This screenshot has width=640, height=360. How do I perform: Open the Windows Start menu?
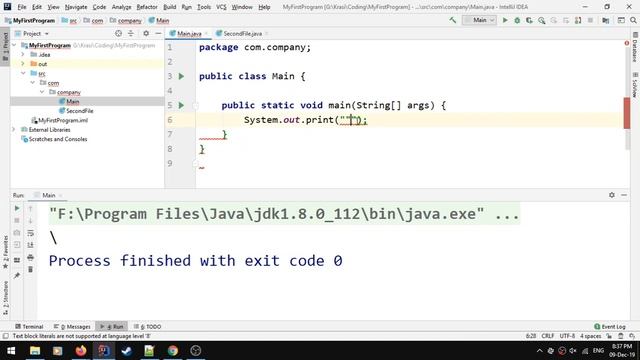click(x=11, y=351)
